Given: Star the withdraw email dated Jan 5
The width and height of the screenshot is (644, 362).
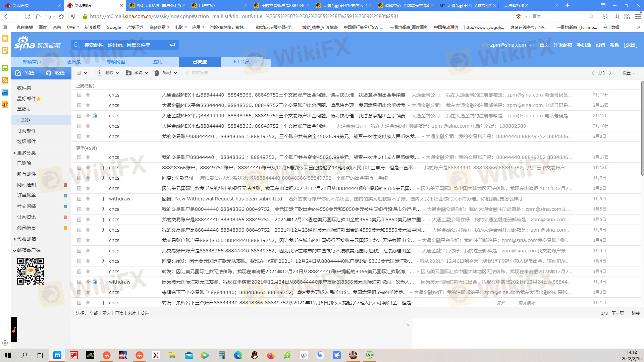Looking at the screenshot, I should (x=88, y=199).
